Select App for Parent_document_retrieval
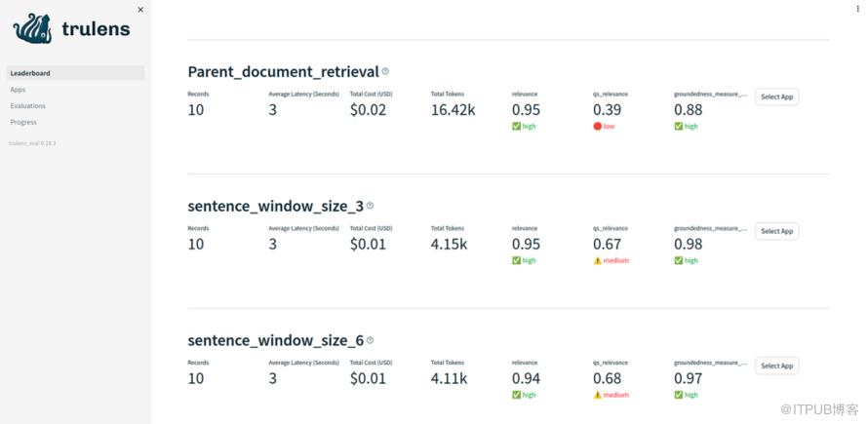Screen dimensions: 868x424 tap(776, 96)
